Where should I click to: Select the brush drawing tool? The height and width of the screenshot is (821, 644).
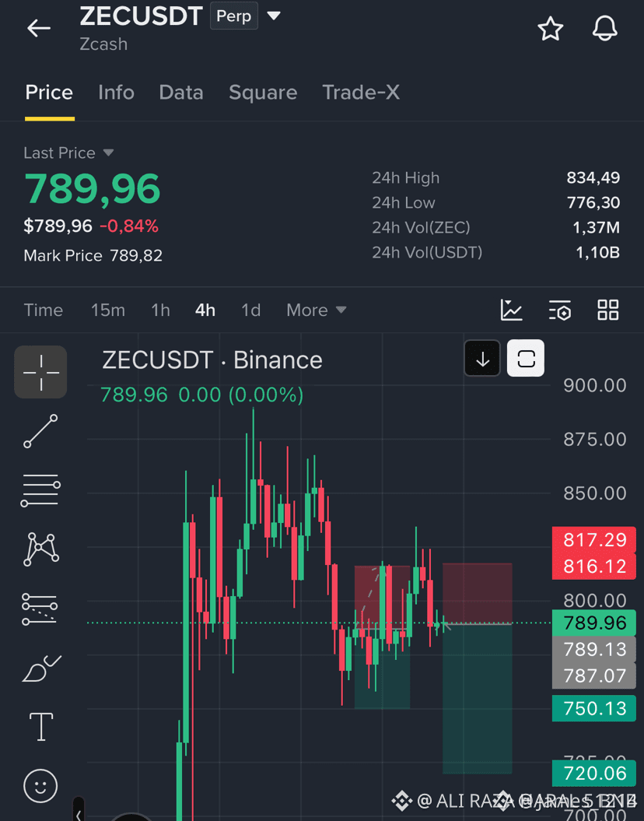[41, 668]
